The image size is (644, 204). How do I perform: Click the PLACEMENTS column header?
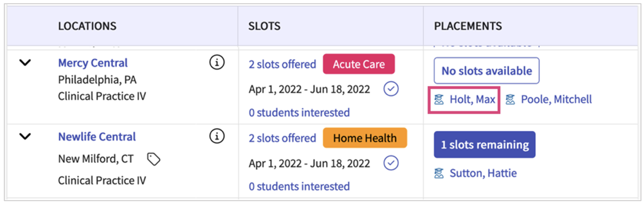468,26
